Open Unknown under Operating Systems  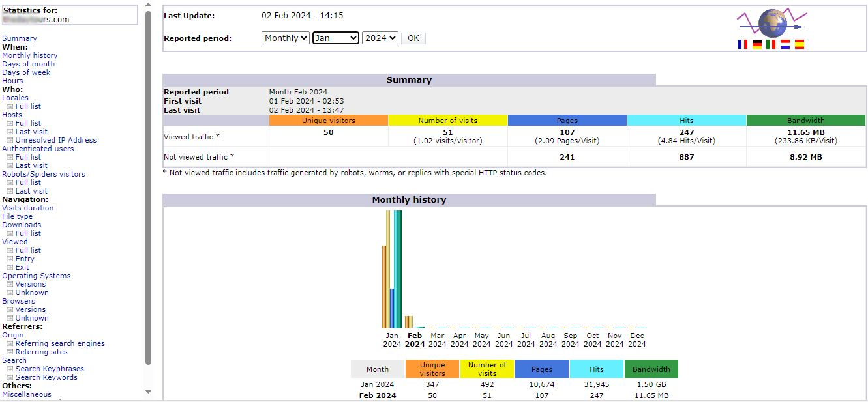[x=32, y=293]
